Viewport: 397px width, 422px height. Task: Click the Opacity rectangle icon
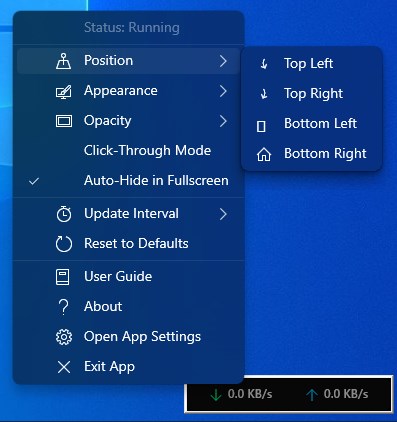coord(63,121)
